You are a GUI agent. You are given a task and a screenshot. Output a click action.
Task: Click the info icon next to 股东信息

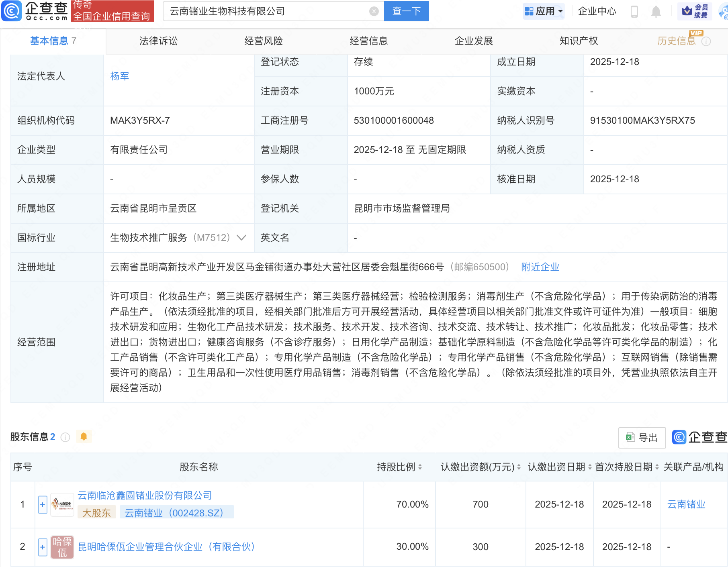pyautogui.click(x=65, y=437)
